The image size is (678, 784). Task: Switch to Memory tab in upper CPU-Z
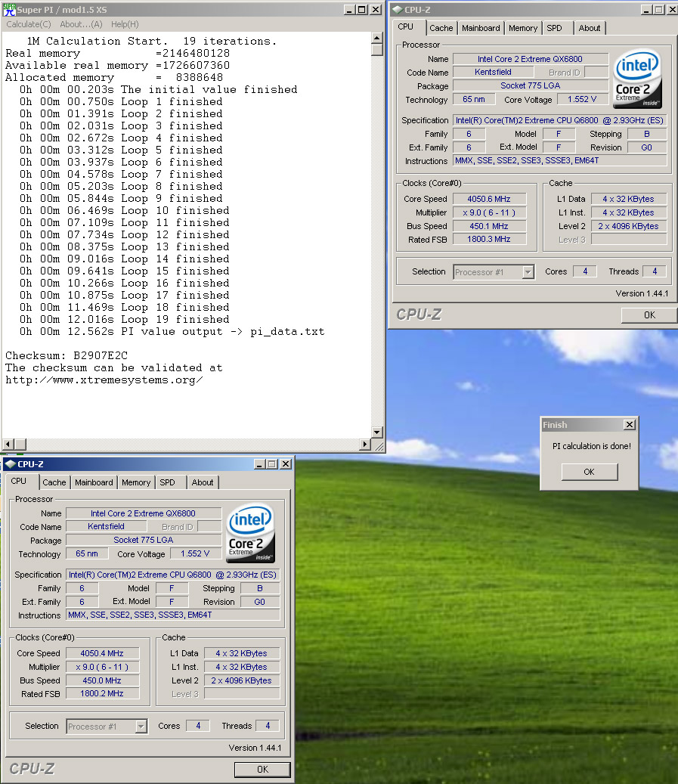(x=523, y=28)
